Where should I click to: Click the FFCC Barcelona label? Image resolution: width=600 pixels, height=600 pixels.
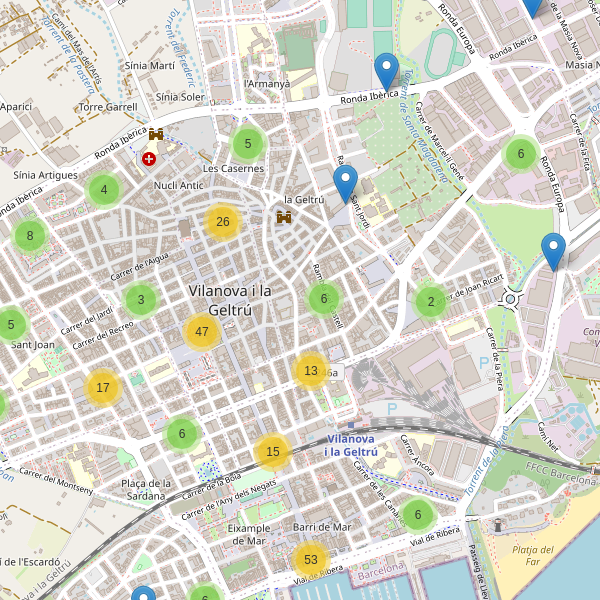click(x=560, y=474)
